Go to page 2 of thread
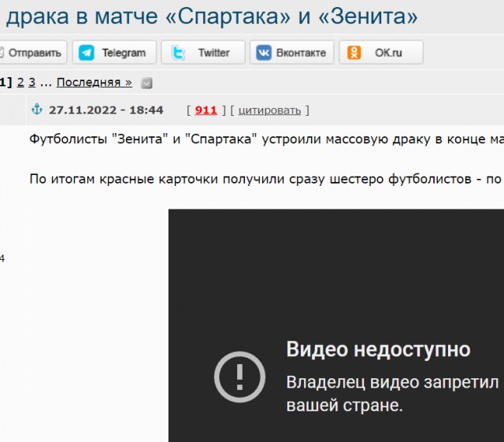This screenshot has height=442, width=504. 20,83
